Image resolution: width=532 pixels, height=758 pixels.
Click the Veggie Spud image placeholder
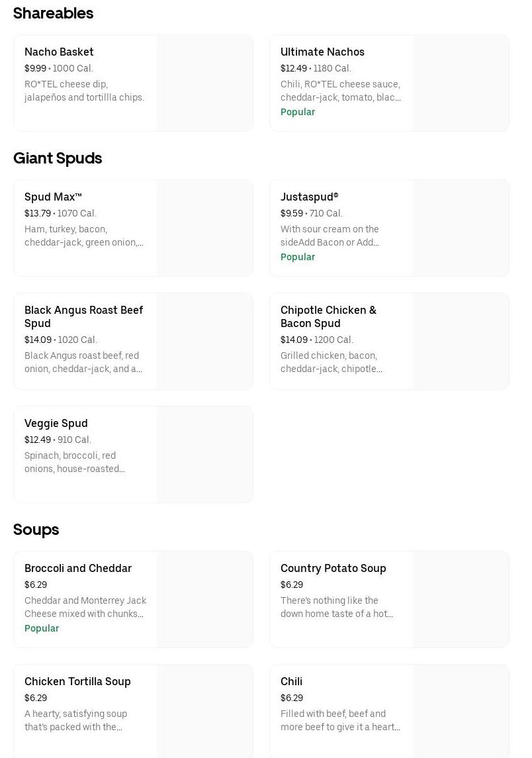tap(205, 455)
